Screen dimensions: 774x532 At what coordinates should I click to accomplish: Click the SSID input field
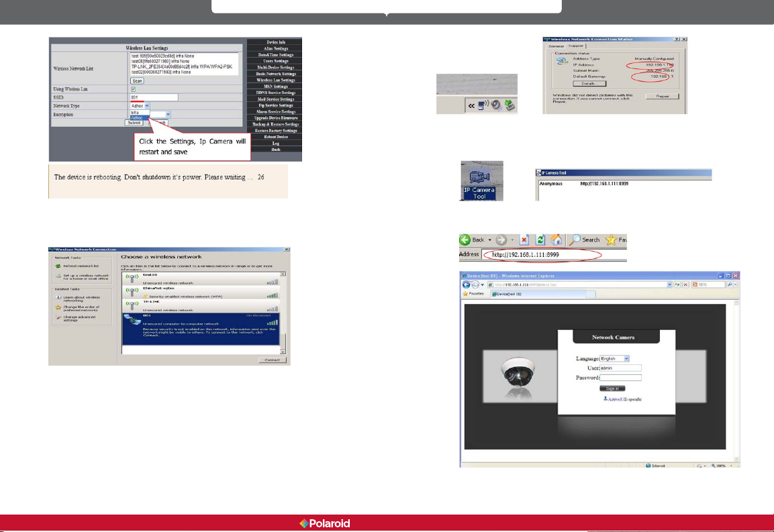[154, 98]
